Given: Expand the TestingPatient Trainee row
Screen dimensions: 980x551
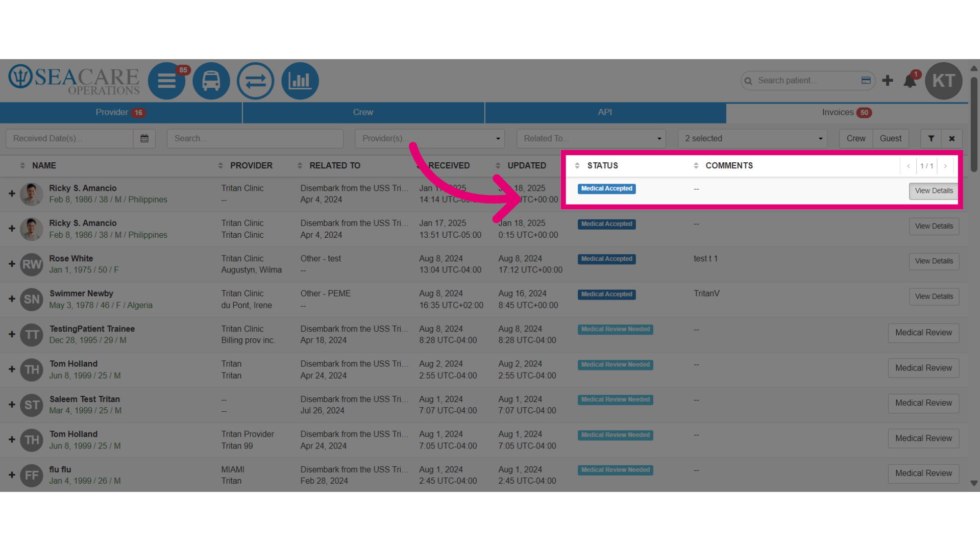Looking at the screenshot, I should click(12, 334).
